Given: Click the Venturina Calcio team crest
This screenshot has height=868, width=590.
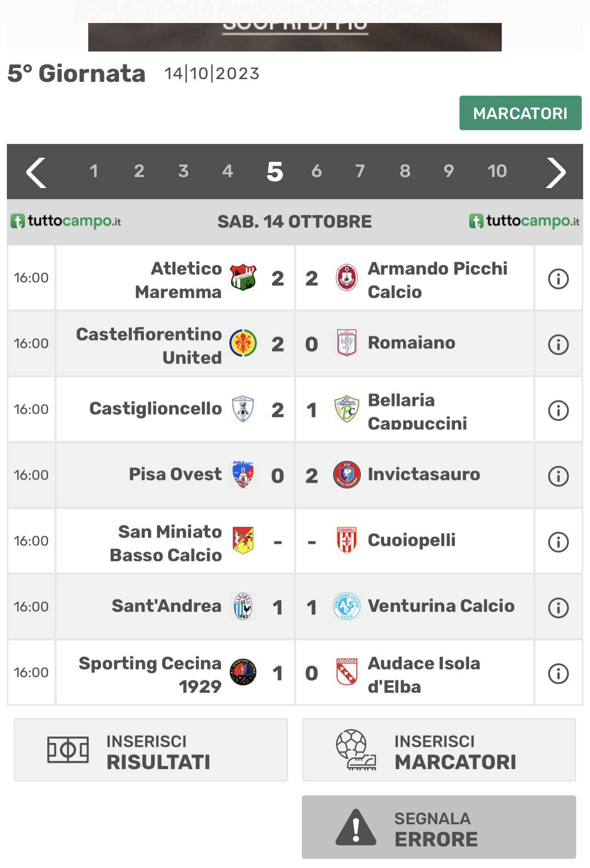Looking at the screenshot, I should pyautogui.click(x=346, y=606).
